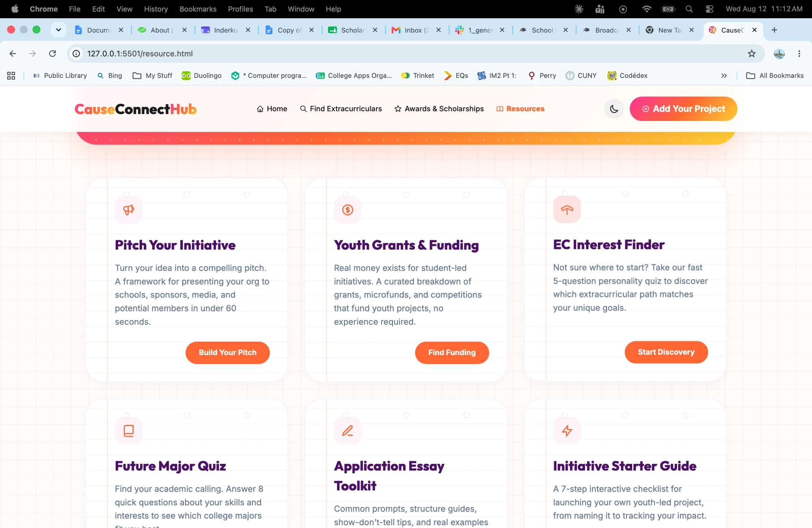The height and width of the screenshot is (528, 812).
Task: Open the CUNY bookmark
Action: click(x=581, y=75)
